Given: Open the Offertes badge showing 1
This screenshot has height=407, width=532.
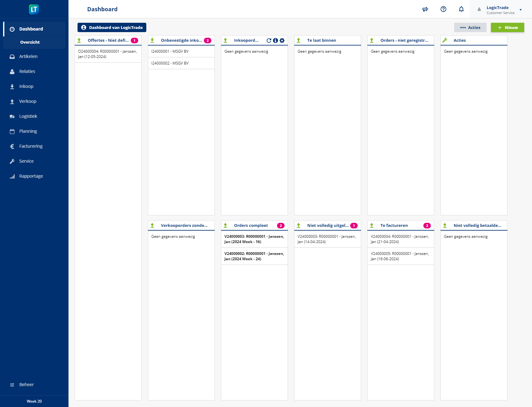Looking at the screenshot, I should click(134, 41).
